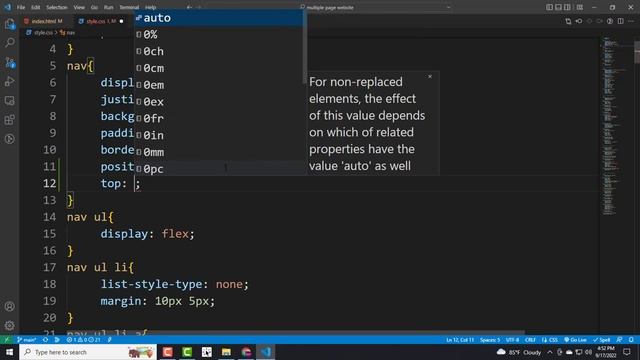Change the CRLF end of line sequence
640x360 pixels.
530,340
